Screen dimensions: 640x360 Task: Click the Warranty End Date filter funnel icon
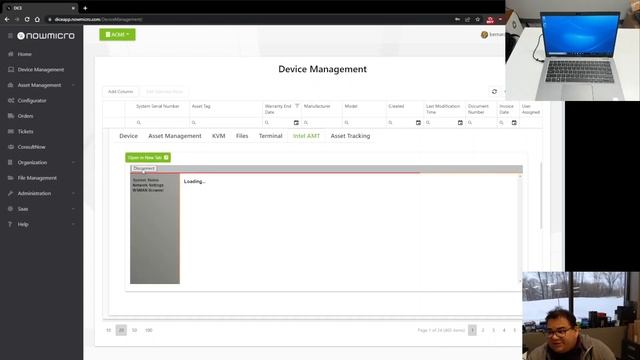(x=297, y=106)
